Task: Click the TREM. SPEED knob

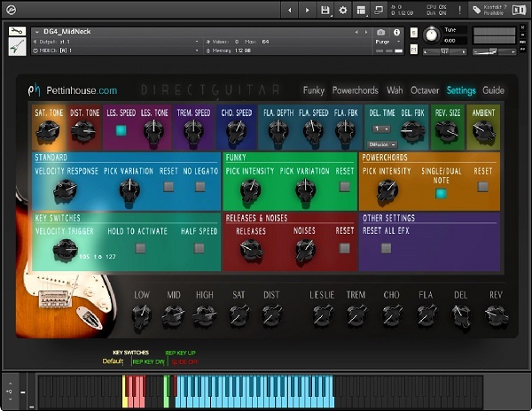Action: point(193,131)
